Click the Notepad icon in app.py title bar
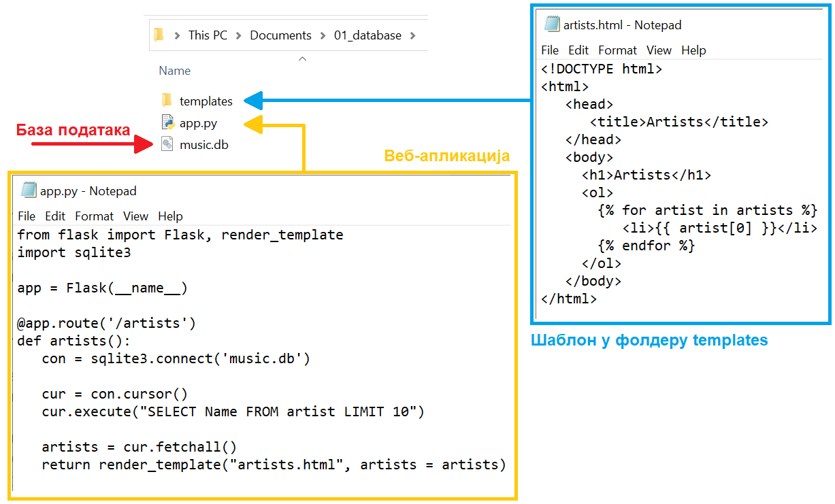Screen dimensions: 835x504 [29, 190]
